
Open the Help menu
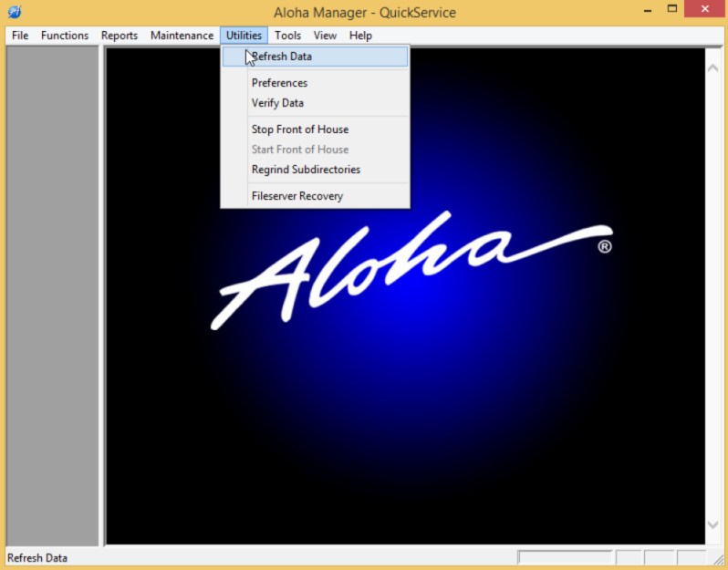360,36
